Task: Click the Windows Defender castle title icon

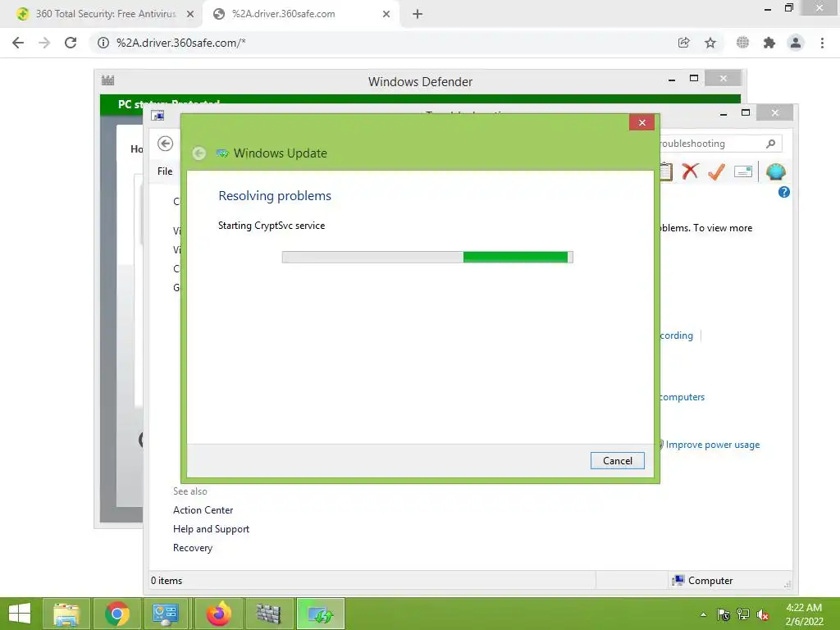Action: 107,80
